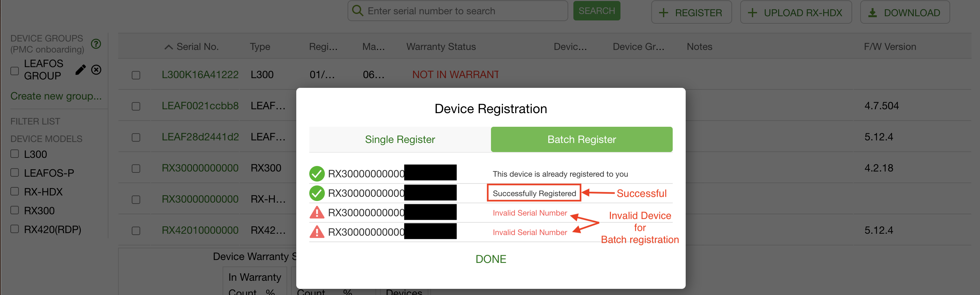Click the search magnifier icon

point(357,10)
